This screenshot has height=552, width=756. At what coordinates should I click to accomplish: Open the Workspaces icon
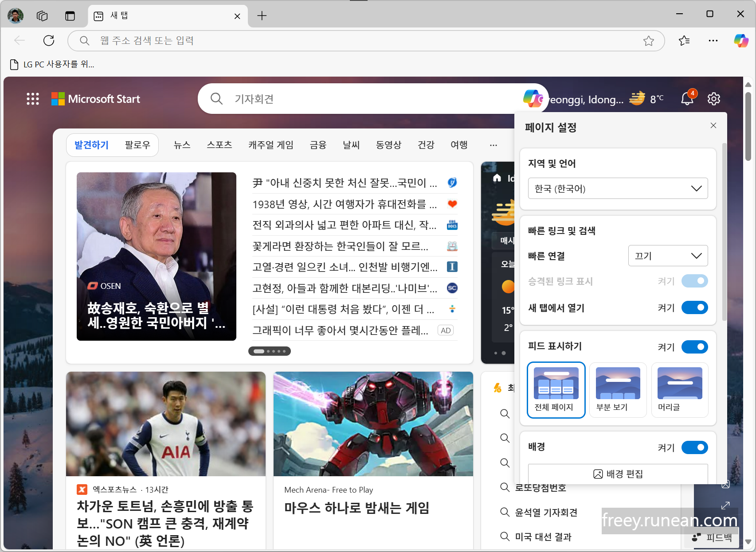pyautogui.click(x=42, y=16)
